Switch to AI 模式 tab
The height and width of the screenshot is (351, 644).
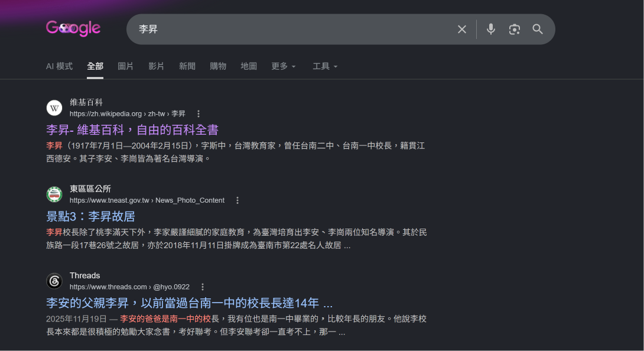coord(59,66)
